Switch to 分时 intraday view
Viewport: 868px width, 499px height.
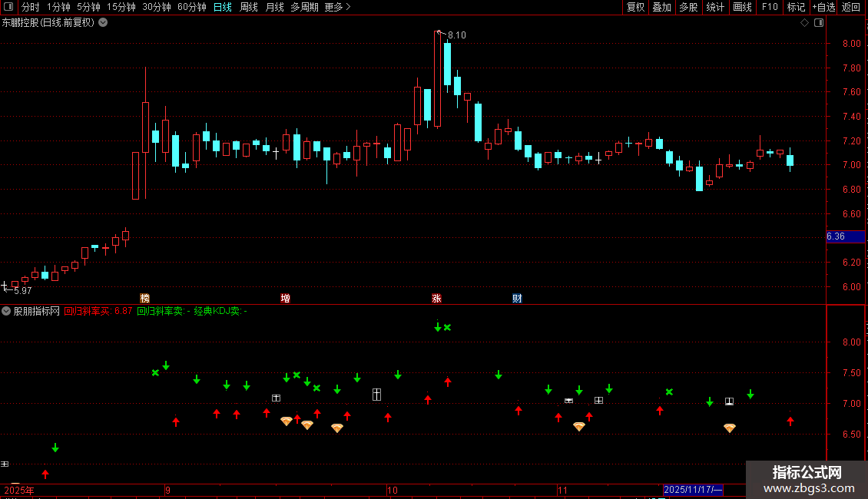tap(31, 7)
